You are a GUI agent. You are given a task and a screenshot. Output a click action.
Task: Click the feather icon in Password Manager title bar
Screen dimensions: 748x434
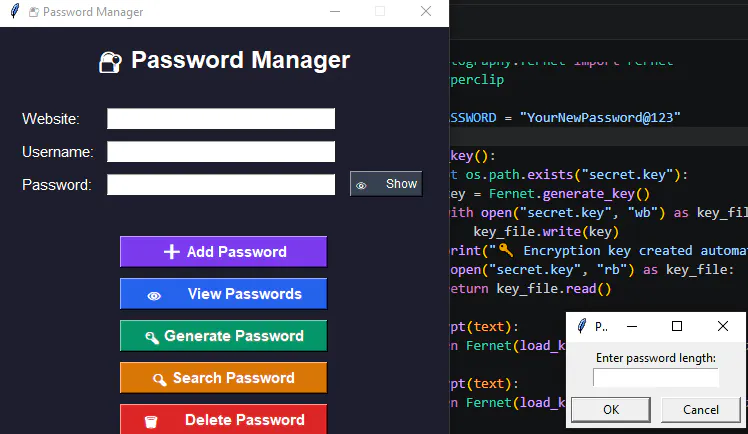(x=15, y=11)
